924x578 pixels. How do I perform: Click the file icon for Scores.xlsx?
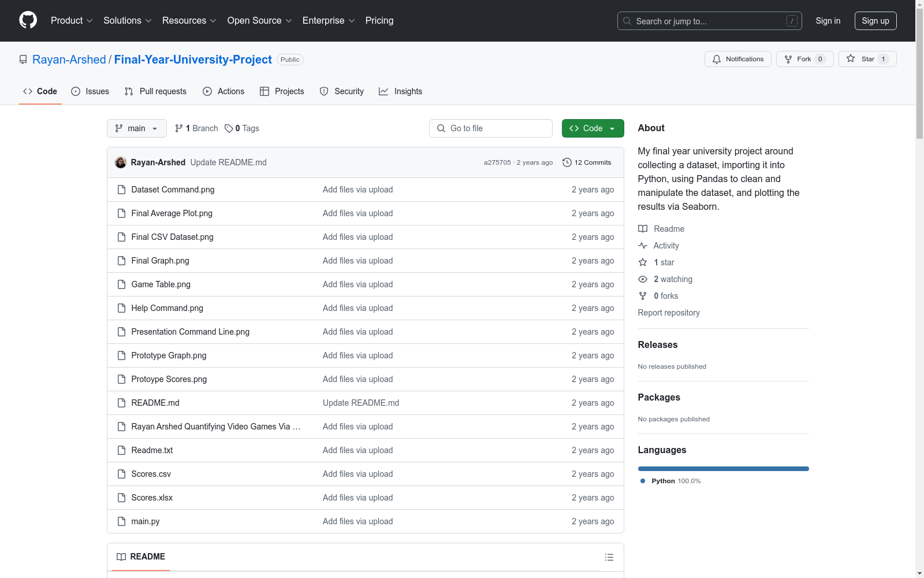(x=121, y=498)
